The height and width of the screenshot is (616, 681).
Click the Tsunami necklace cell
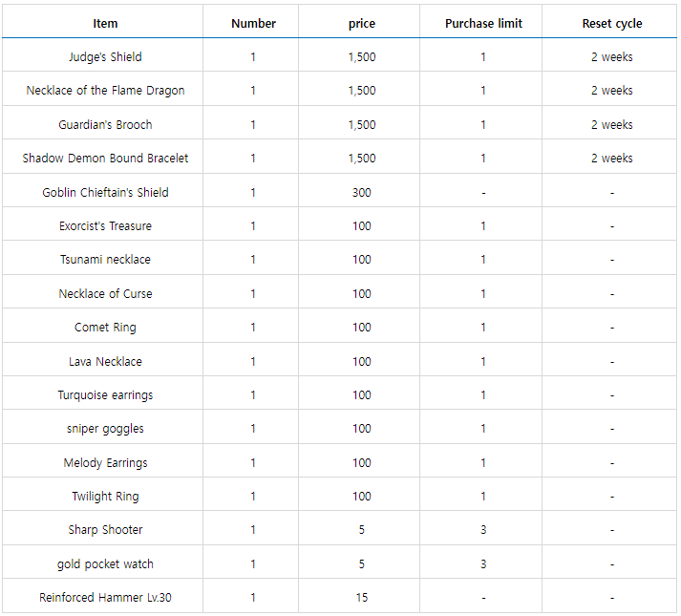[105, 260]
